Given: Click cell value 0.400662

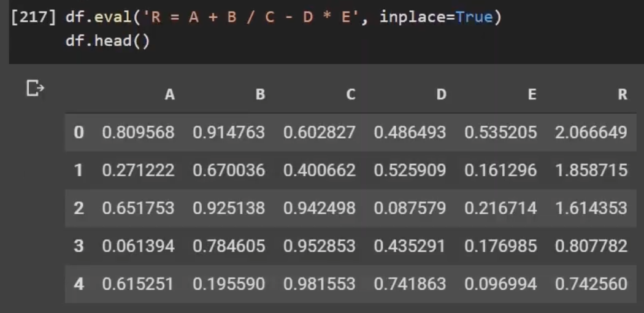Looking at the screenshot, I should pyautogui.click(x=320, y=170).
